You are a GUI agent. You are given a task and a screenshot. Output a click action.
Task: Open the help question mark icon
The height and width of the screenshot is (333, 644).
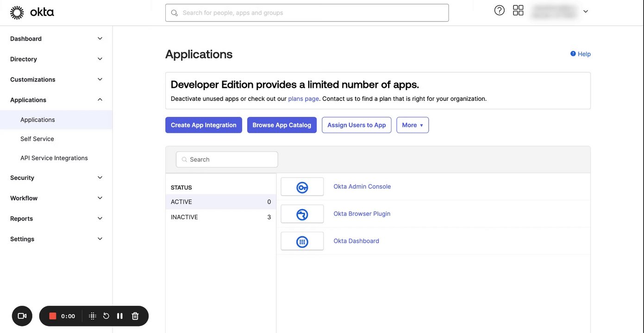(x=499, y=10)
